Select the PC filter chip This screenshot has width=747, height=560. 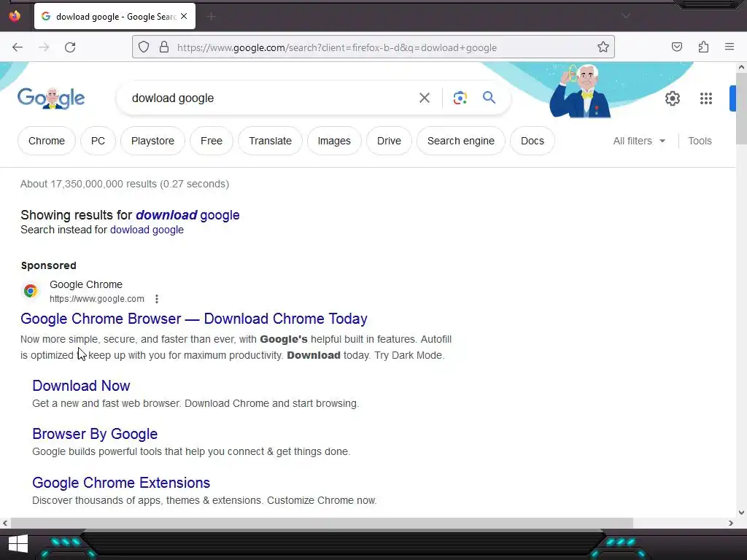tap(98, 141)
